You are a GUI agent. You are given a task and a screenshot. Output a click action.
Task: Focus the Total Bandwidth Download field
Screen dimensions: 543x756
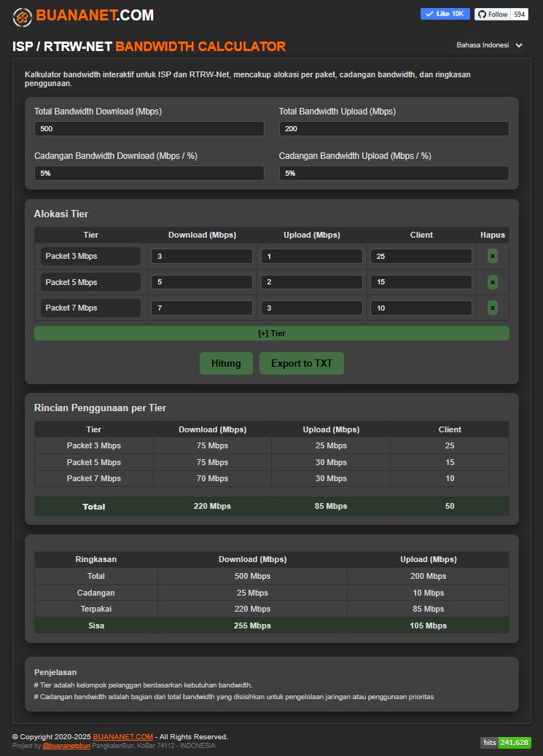(149, 129)
